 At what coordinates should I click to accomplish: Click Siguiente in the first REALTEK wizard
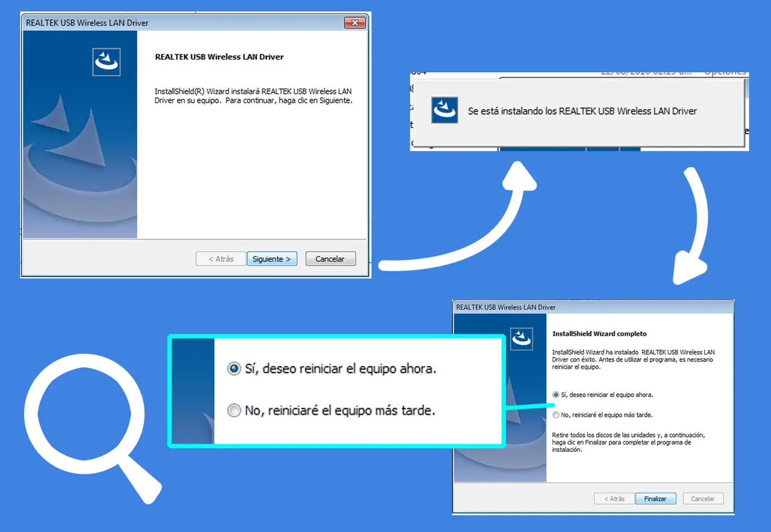click(272, 259)
